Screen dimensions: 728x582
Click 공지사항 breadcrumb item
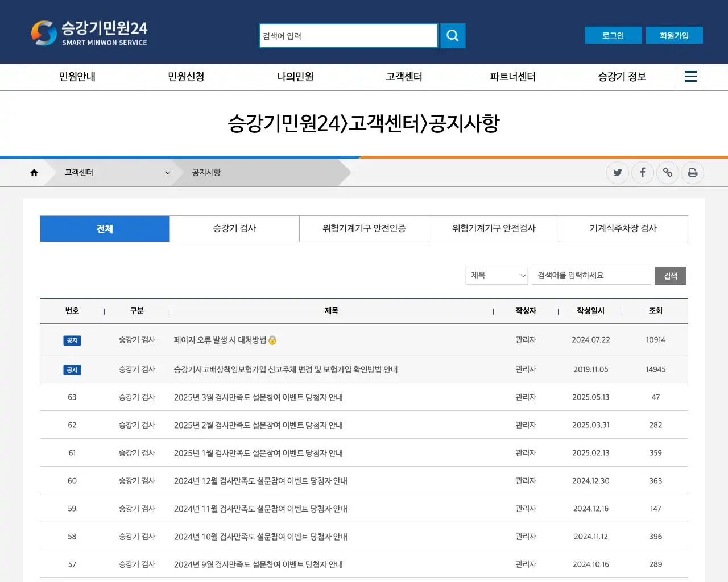pyautogui.click(x=206, y=173)
